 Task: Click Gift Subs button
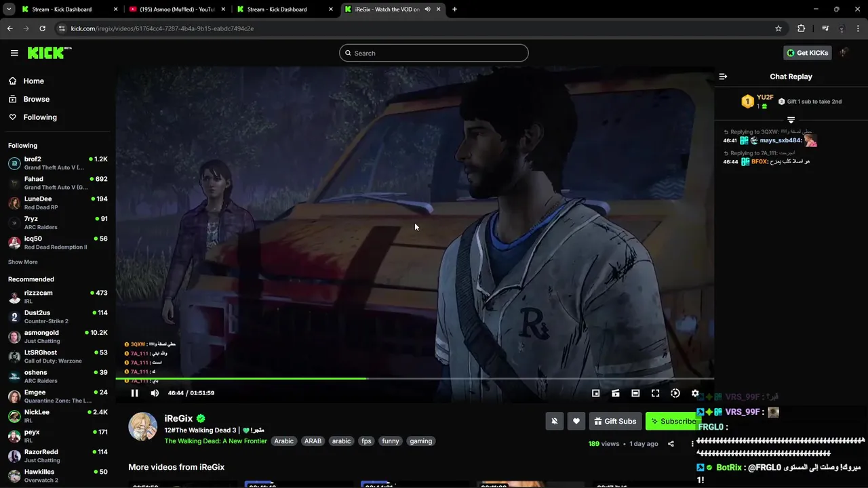pos(615,421)
